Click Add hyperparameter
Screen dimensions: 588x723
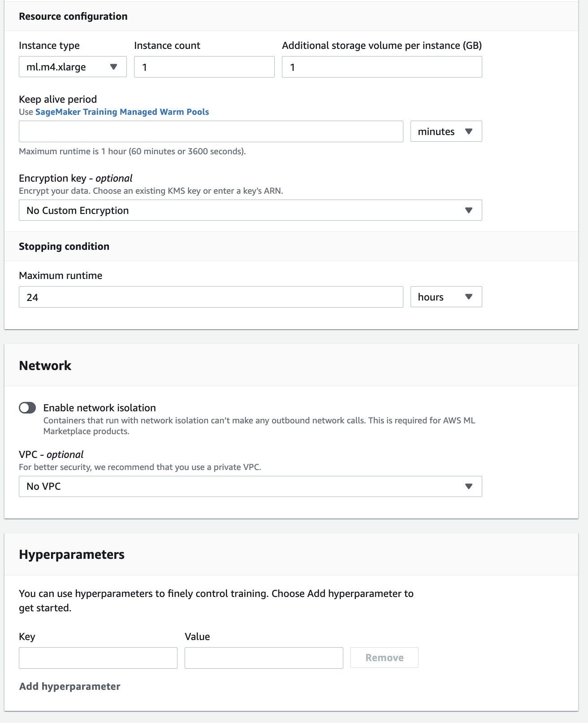coord(69,686)
